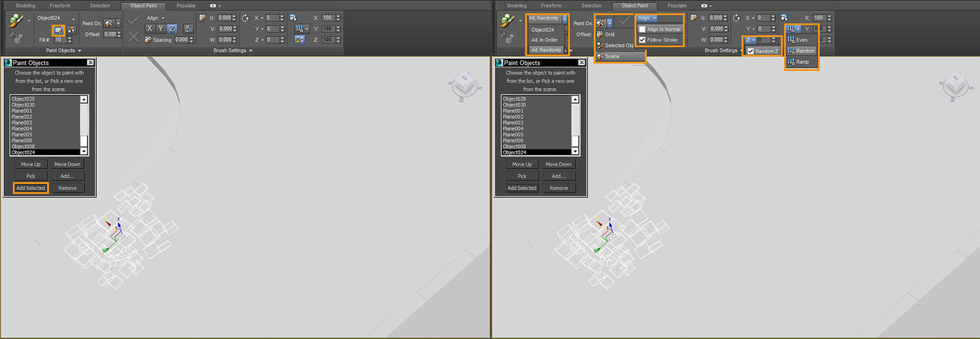Select the highlighted Z axis align button
This screenshot has width=980, height=339.
pyautogui.click(x=172, y=29)
